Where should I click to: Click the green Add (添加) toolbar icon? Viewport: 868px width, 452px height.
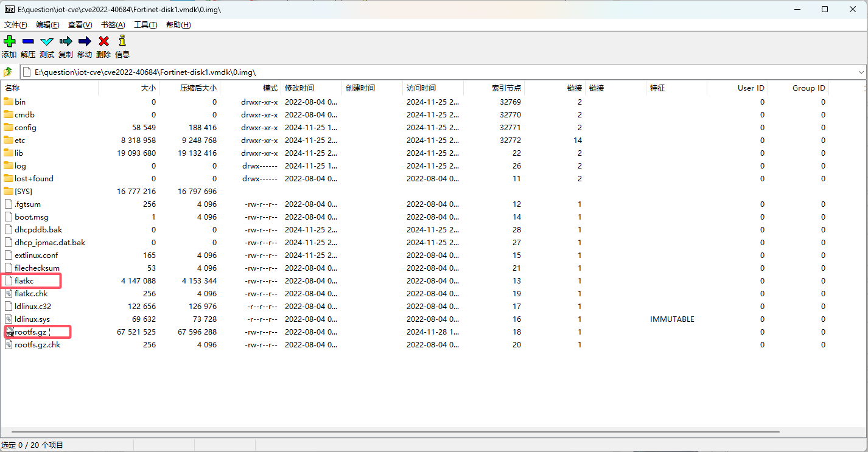(9, 41)
